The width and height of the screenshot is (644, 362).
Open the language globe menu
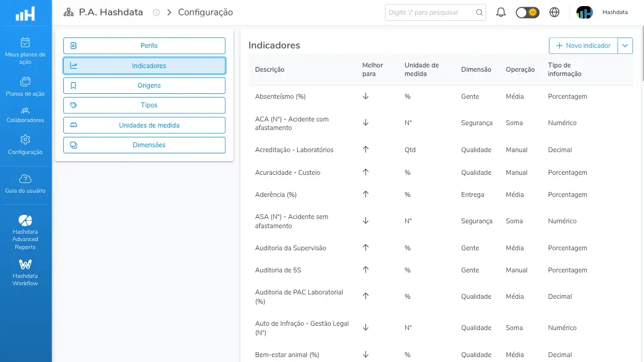(554, 12)
